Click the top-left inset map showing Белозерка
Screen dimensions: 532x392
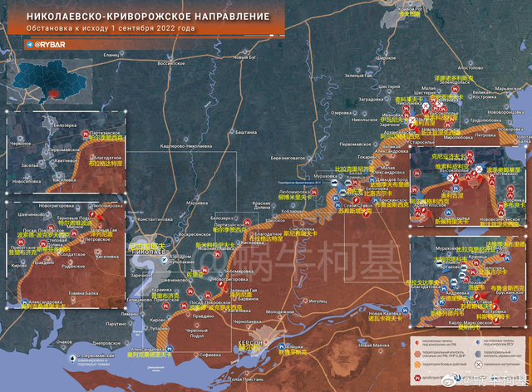pyautogui.click(x=66, y=152)
